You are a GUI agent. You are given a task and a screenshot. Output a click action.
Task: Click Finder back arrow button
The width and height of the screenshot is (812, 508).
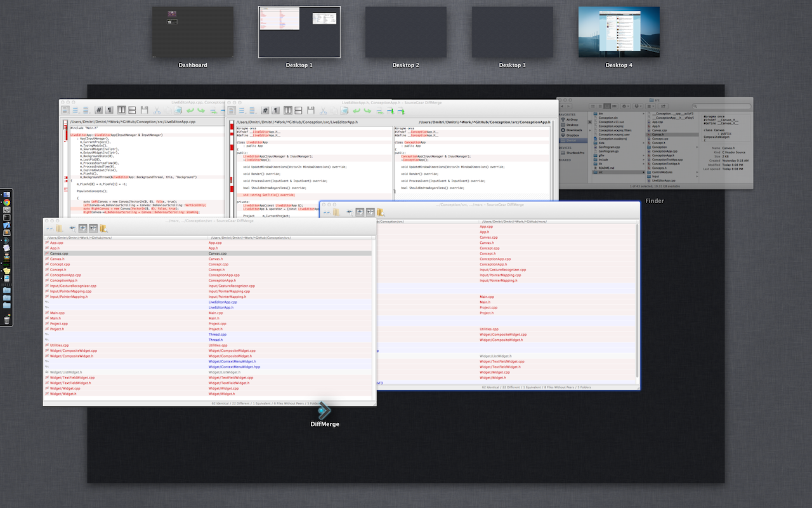(562, 106)
